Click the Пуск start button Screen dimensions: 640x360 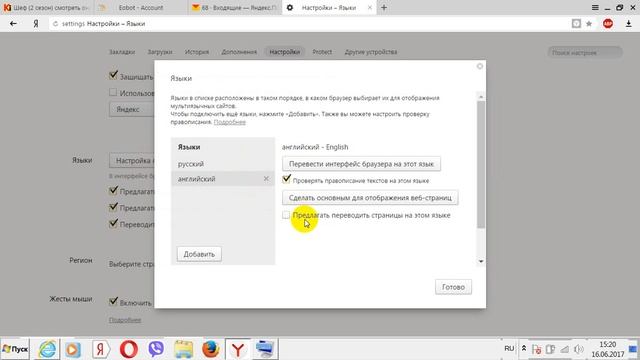click(x=15, y=349)
